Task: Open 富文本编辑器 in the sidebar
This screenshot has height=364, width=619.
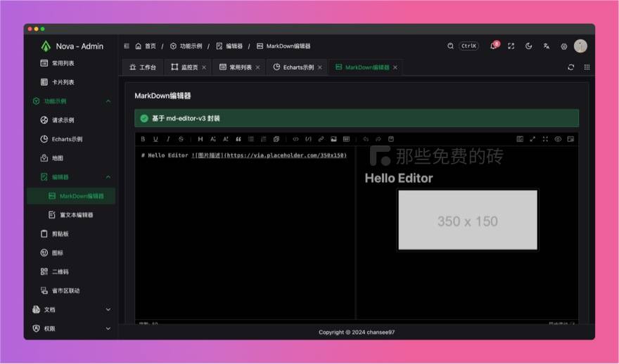Action: 72,215
